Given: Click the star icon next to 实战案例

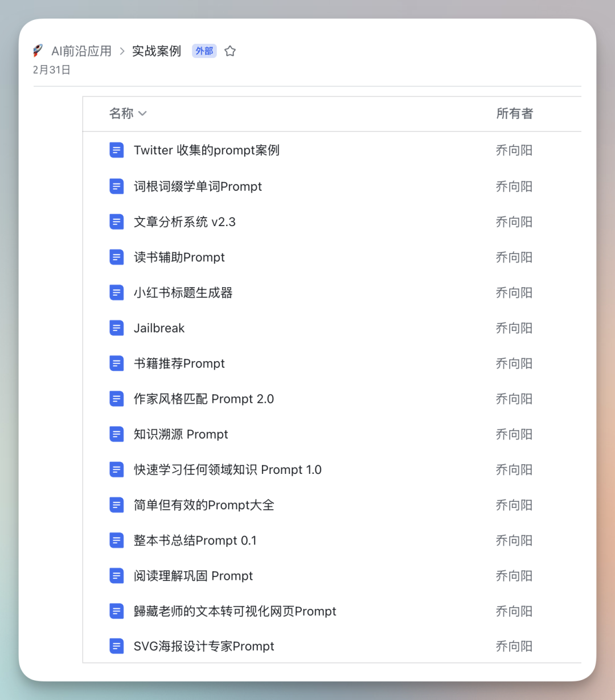Looking at the screenshot, I should tap(229, 51).
